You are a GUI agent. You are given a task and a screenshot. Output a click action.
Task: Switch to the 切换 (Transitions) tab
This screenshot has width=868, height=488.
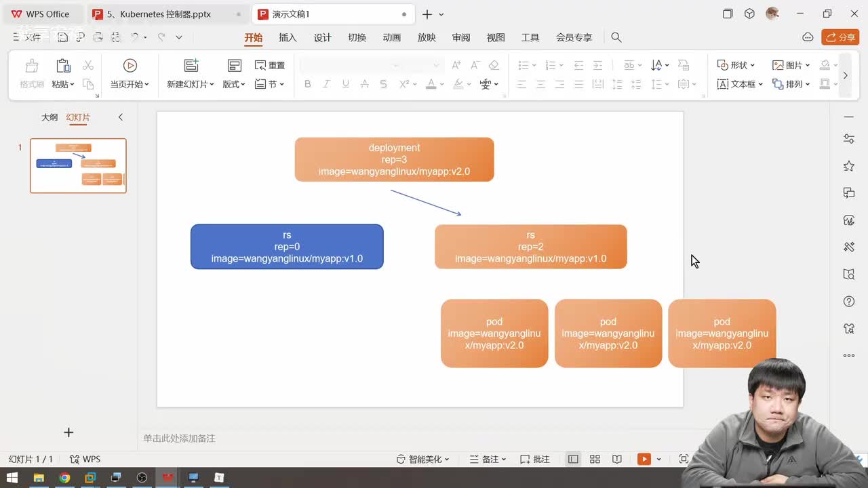[x=357, y=38]
